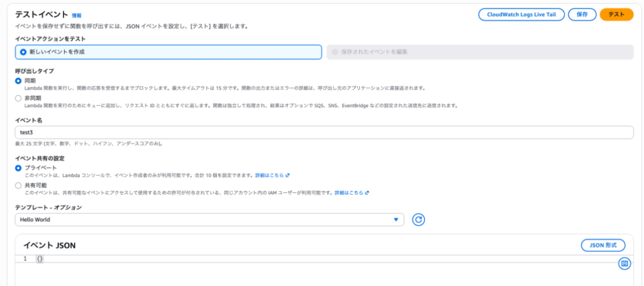This screenshot has width=644, height=286.
Task: Click the オレンジ テスト button
Action: point(616,14)
